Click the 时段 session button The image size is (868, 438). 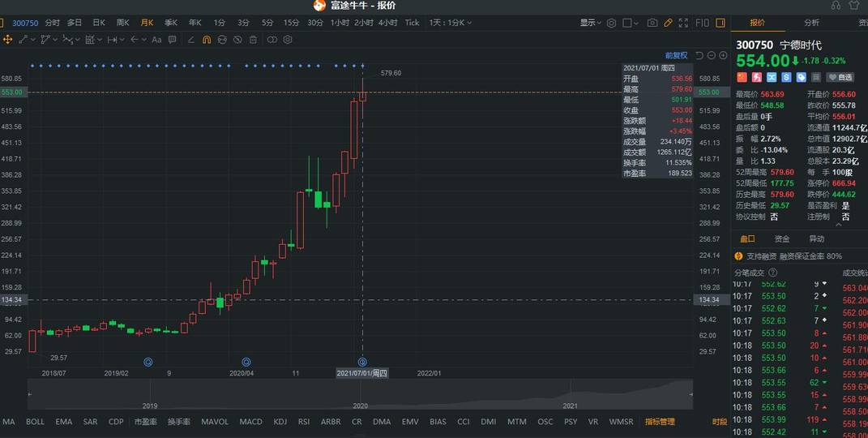(x=720, y=422)
